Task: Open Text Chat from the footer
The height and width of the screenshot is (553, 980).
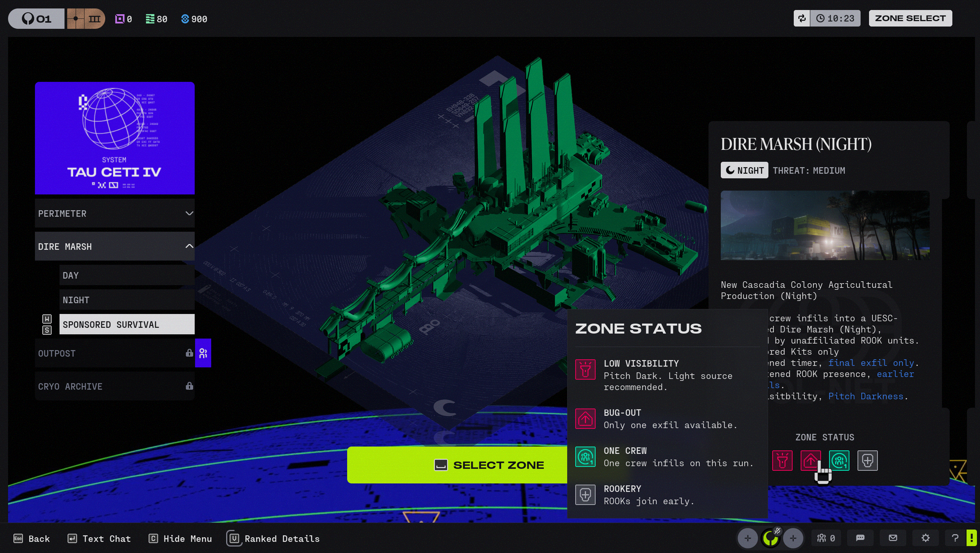Action: coord(99,539)
